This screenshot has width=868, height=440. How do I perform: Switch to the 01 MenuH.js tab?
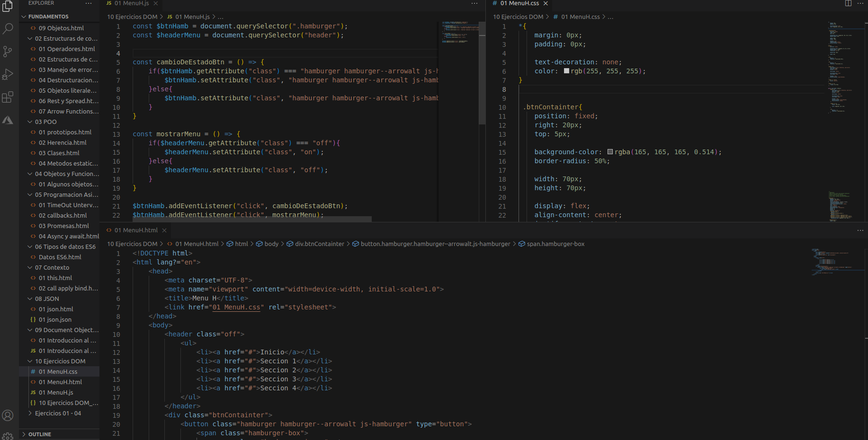tap(131, 2)
